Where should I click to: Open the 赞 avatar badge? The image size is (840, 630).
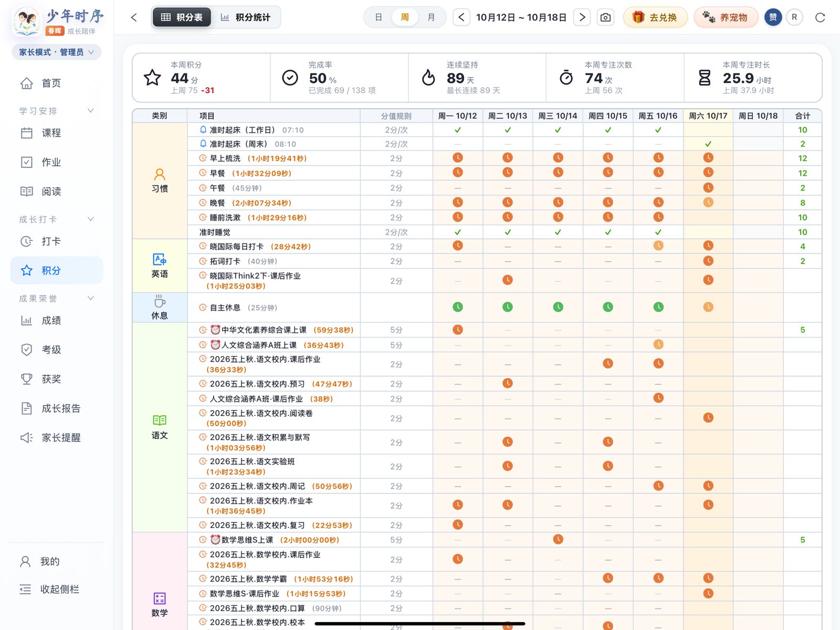click(x=773, y=17)
